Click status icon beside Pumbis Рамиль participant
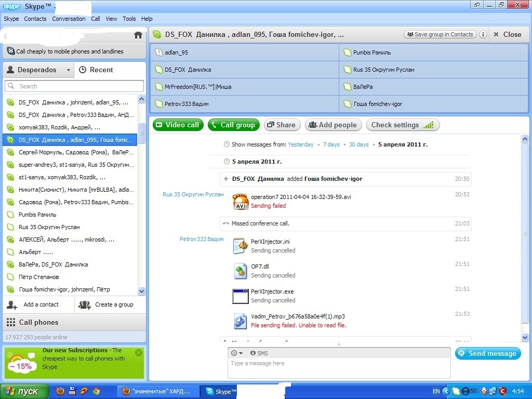Viewport: 532px width, 399px height. (x=347, y=52)
